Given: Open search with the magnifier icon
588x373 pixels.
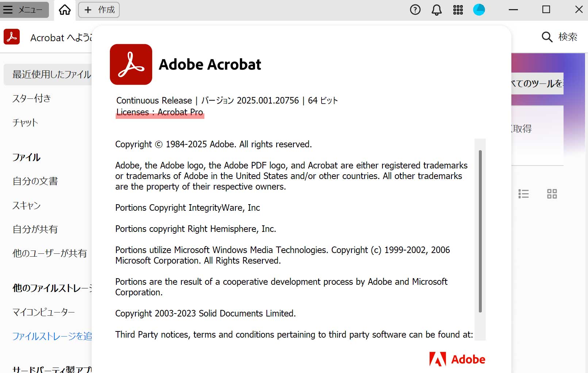Looking at the screenshot, I should [x=547, y=37].
